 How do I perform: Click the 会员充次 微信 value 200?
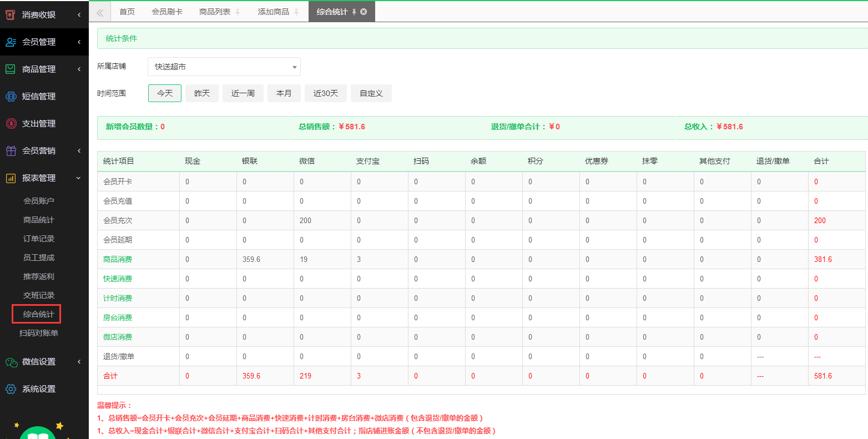[x=305, y=220]
